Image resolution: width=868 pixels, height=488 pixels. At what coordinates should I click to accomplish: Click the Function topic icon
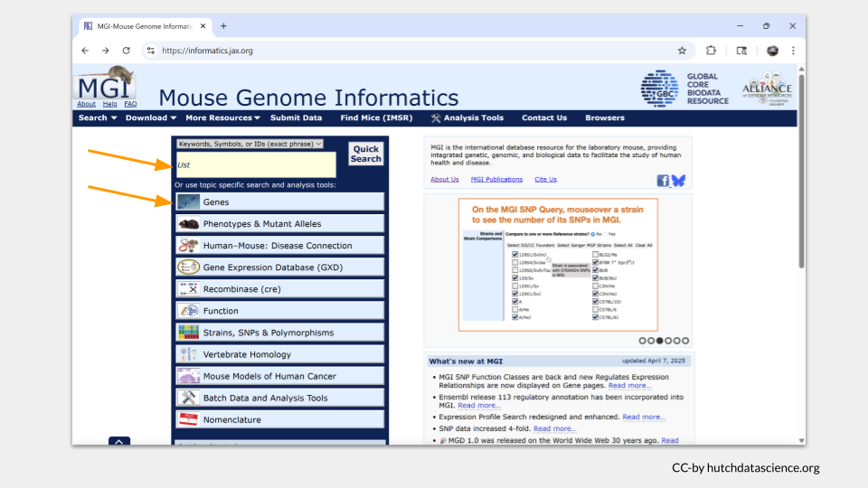click(x=188, y=310)
